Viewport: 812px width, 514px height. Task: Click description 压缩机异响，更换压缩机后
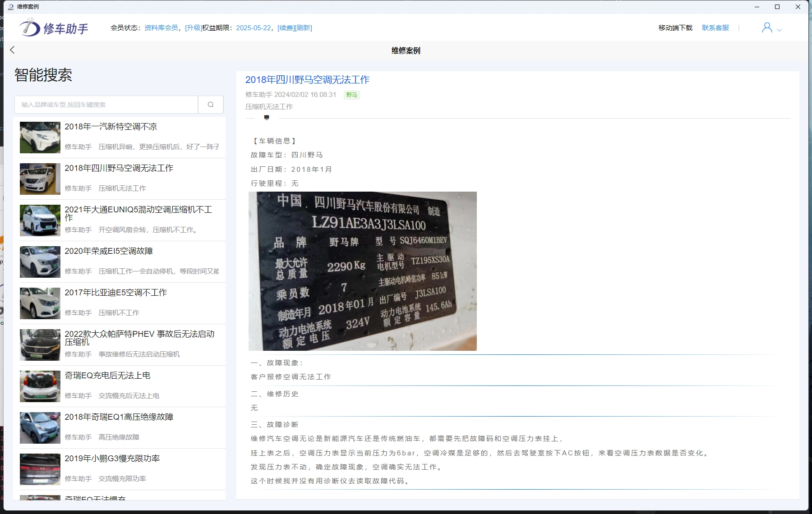(x=159, y=147)
